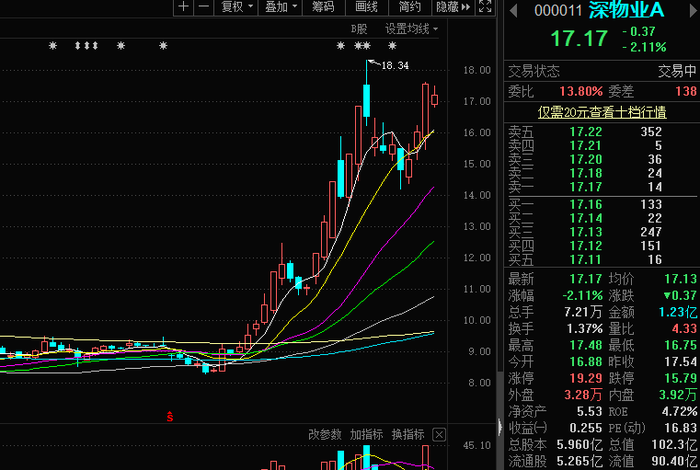Screen dimensions: 700x470
Task: Click 金额 value 1.23亿
Action: point(678,312)
